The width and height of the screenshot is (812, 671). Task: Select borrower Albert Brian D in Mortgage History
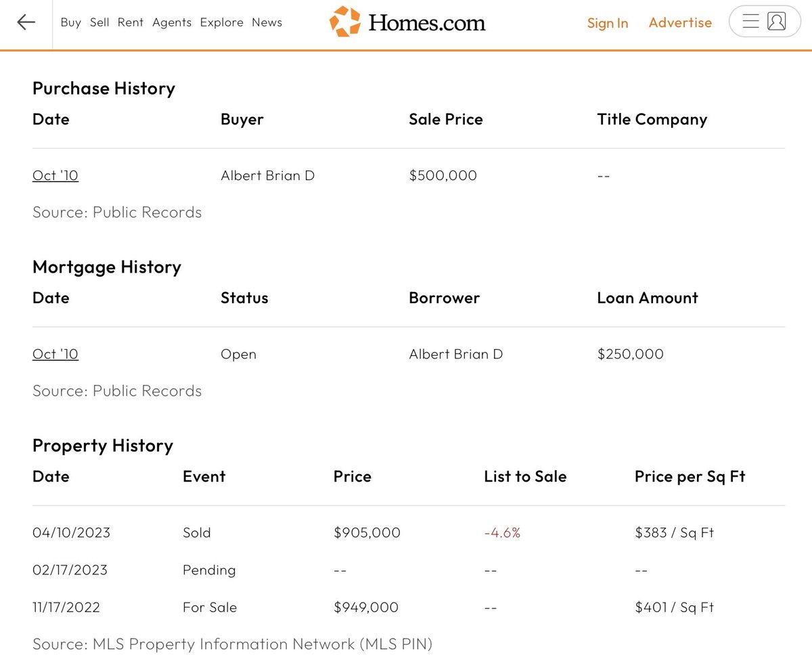[x=456, y=354]
